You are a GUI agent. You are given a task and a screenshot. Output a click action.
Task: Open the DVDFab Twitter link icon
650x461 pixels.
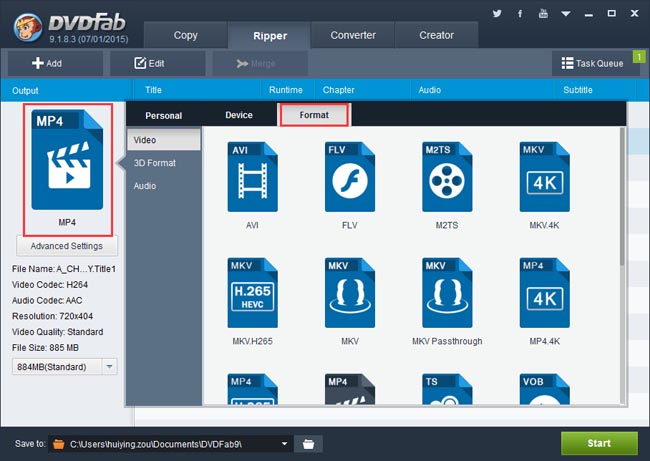click(497, 14)
